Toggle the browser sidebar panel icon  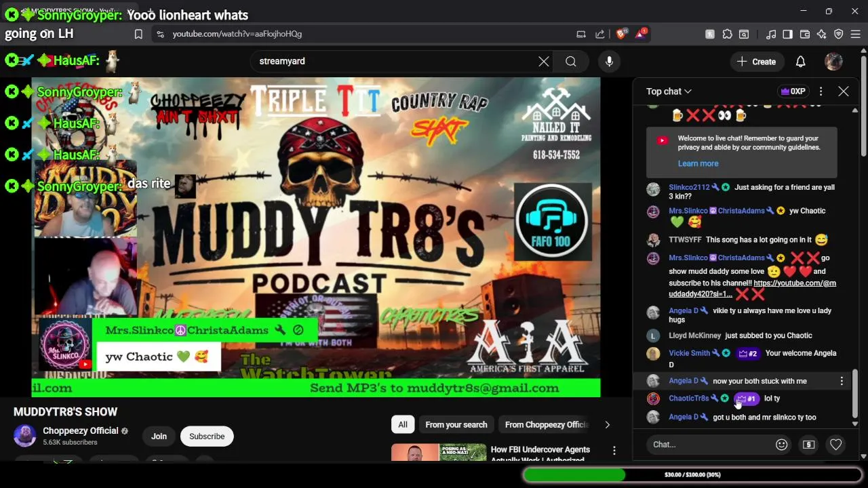tap(787, 34)
